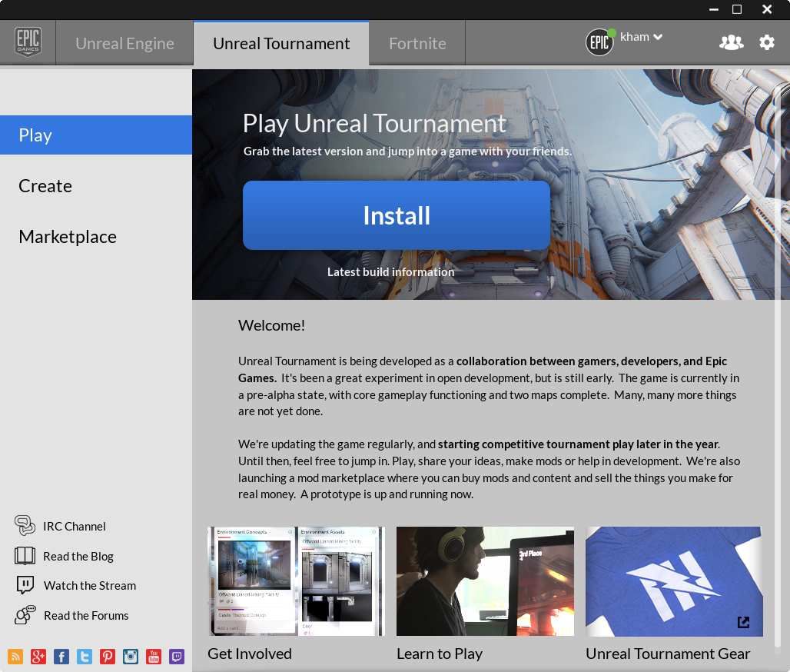790x672 pixels.
Task: Maximize the launcher window
Action: (737, 9)
